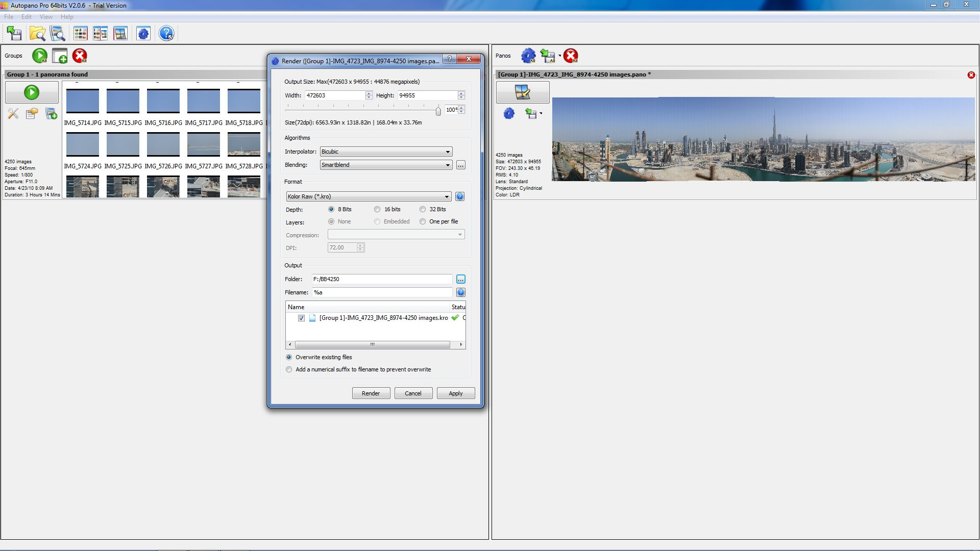
Task: Click the output size percentage slider handle
Action: pos(438,110)
